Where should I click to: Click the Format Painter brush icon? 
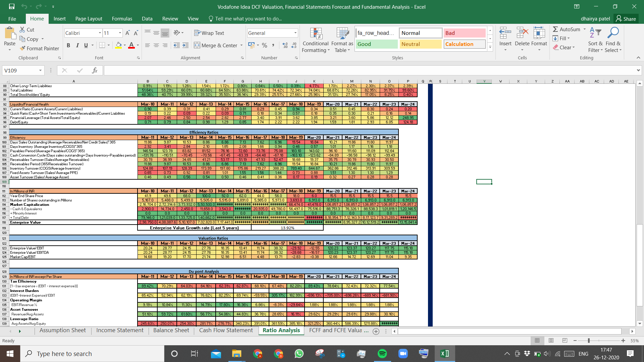click(x=22, y=48)
